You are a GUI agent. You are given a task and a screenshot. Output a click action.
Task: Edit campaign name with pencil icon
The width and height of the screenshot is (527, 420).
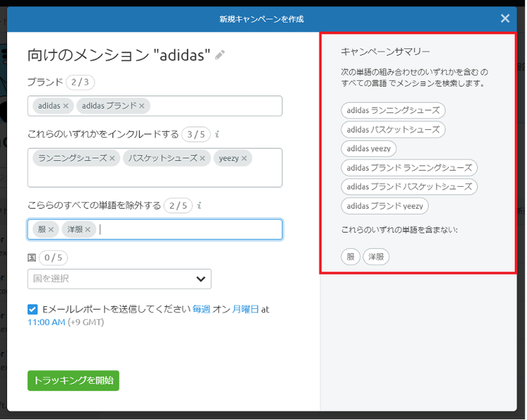tap(220, 55)
